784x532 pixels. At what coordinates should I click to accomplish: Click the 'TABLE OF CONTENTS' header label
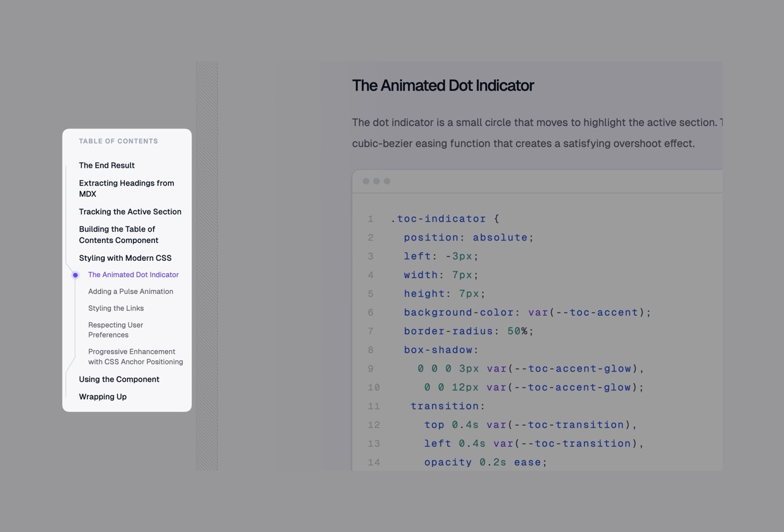click(118, 141)
